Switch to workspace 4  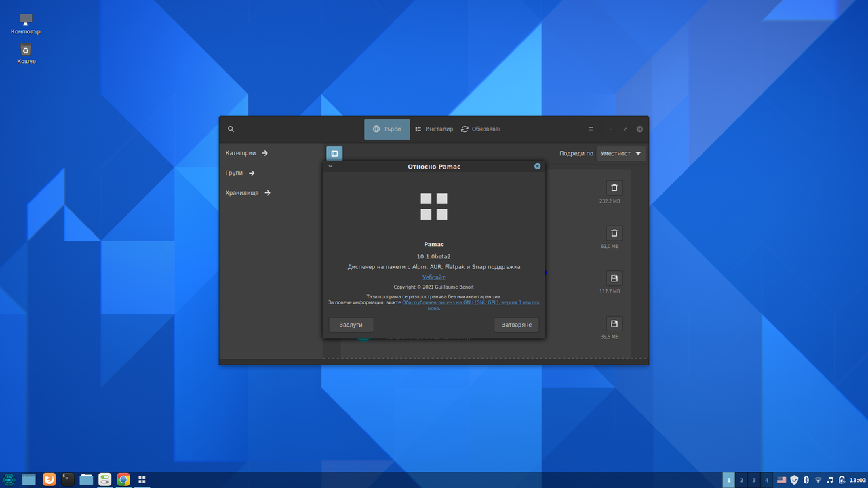click(x=767, y=480)
